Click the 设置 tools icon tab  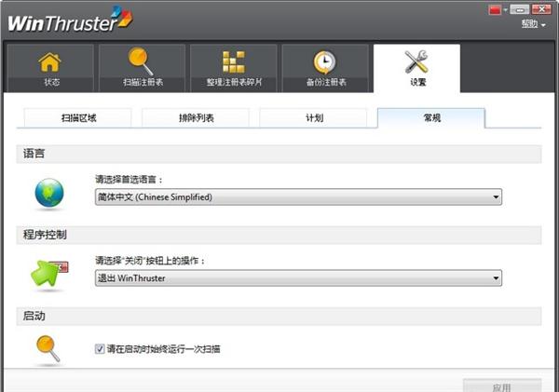(416, 68)
